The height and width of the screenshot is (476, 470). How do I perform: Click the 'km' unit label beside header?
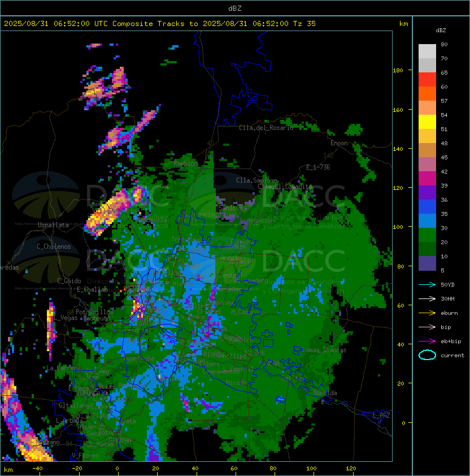[403, 24]
